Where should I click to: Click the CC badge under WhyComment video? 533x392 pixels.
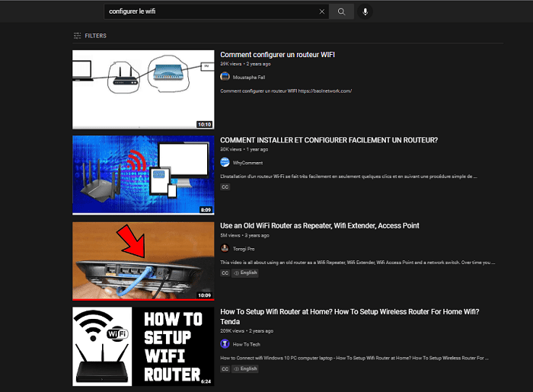coord(225,186)
